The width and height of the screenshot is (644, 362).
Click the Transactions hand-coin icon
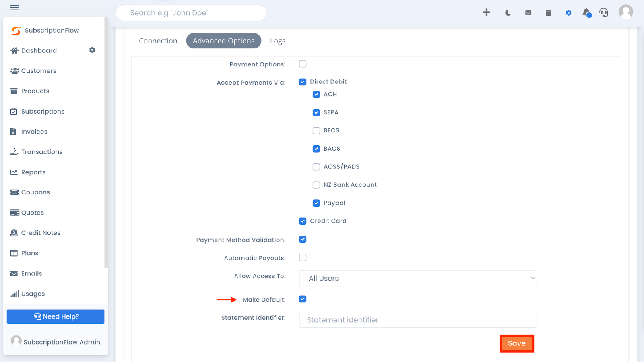(x=14, y=152)
